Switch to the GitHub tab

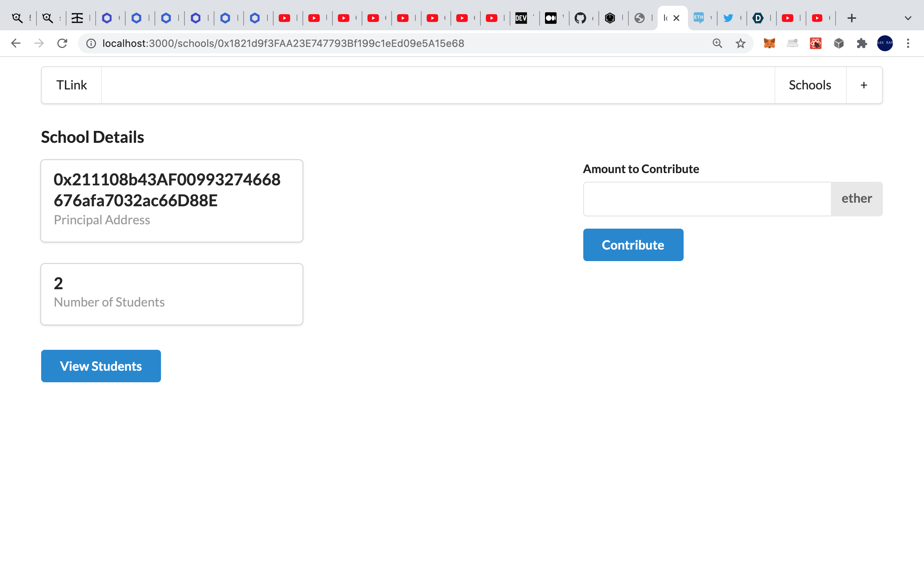pos(580,18)
